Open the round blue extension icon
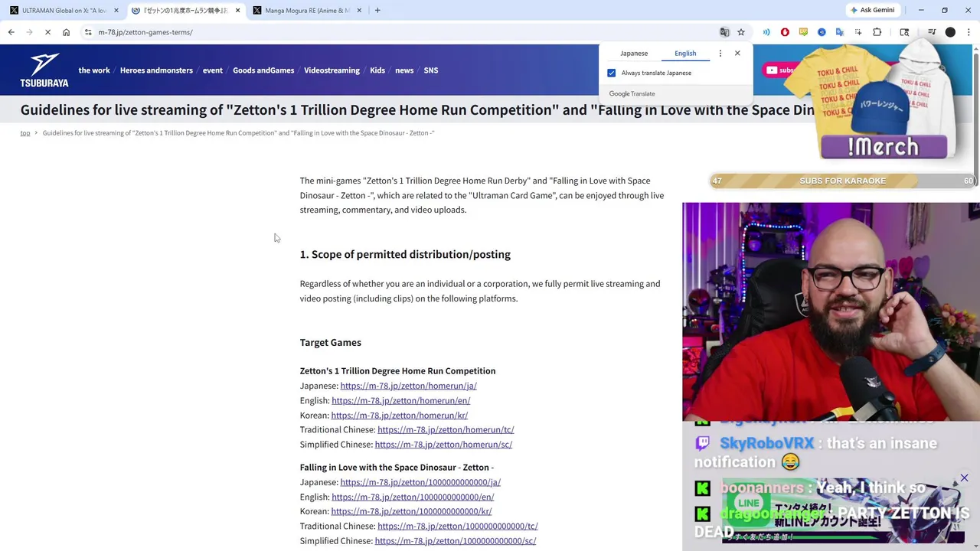980x551 pixels. 822,32
